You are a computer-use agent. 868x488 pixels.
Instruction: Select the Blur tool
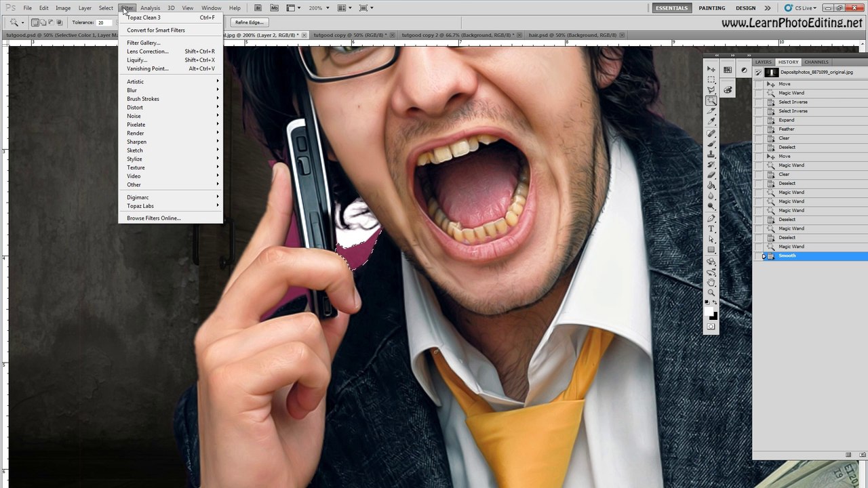[x=711, y=195]
